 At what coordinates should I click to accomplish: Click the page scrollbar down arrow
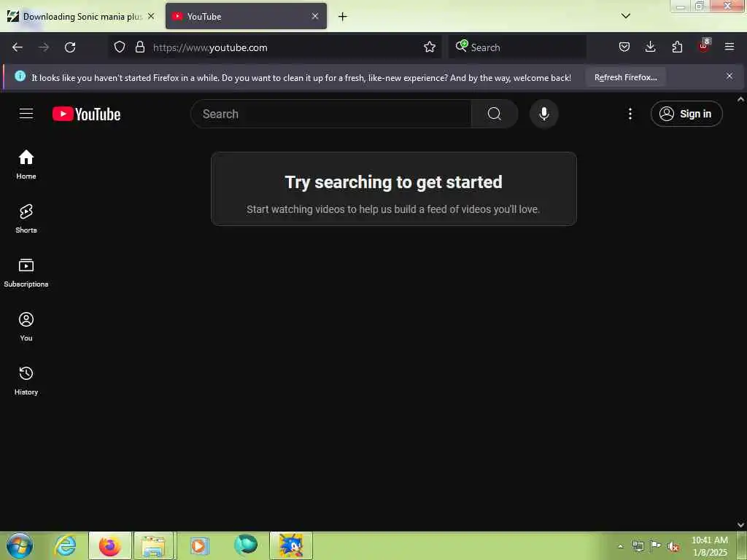click(741, 525)
